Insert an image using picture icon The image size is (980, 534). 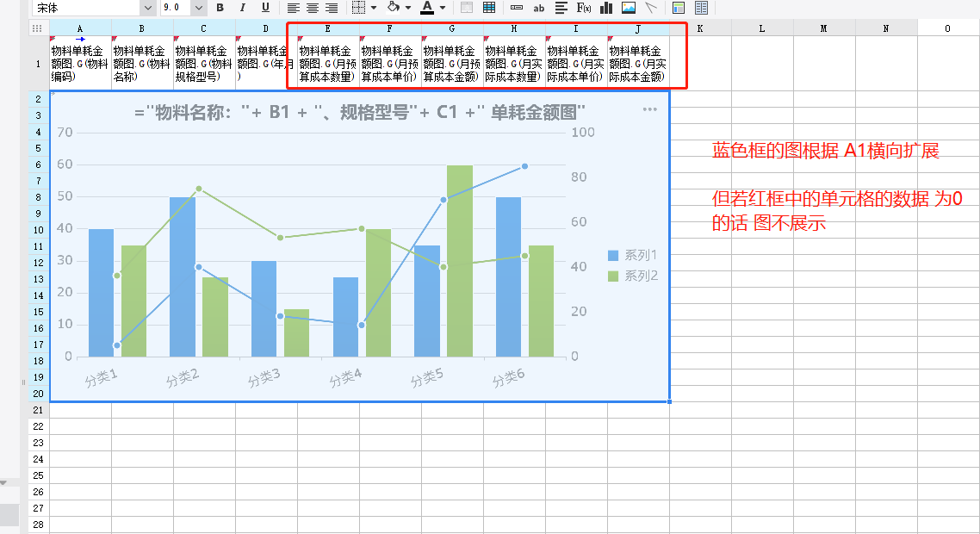tap(629, 8)
